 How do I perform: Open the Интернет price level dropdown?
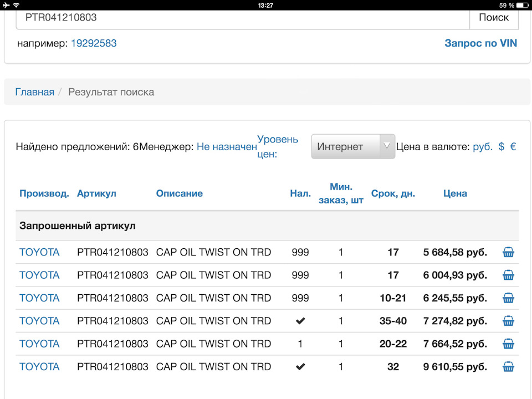click(353, 147)
